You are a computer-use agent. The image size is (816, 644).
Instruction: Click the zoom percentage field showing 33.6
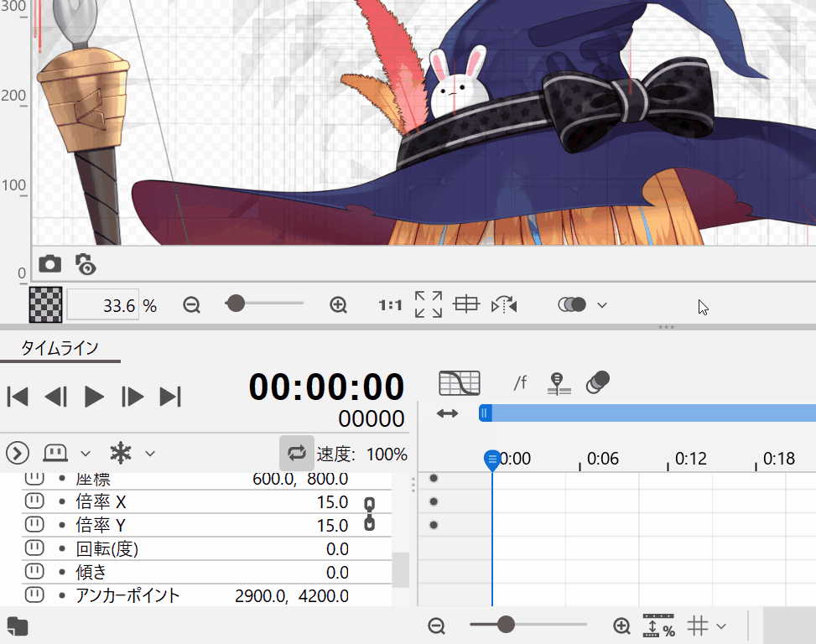102,306
